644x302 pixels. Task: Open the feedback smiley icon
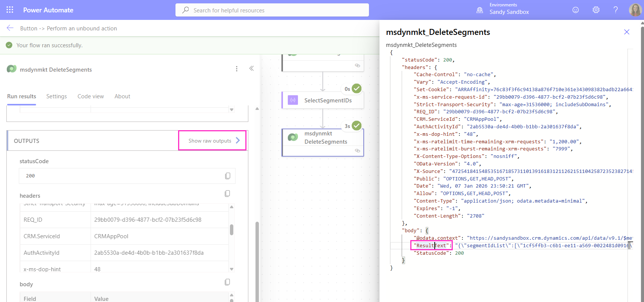(x=576, y=10)
